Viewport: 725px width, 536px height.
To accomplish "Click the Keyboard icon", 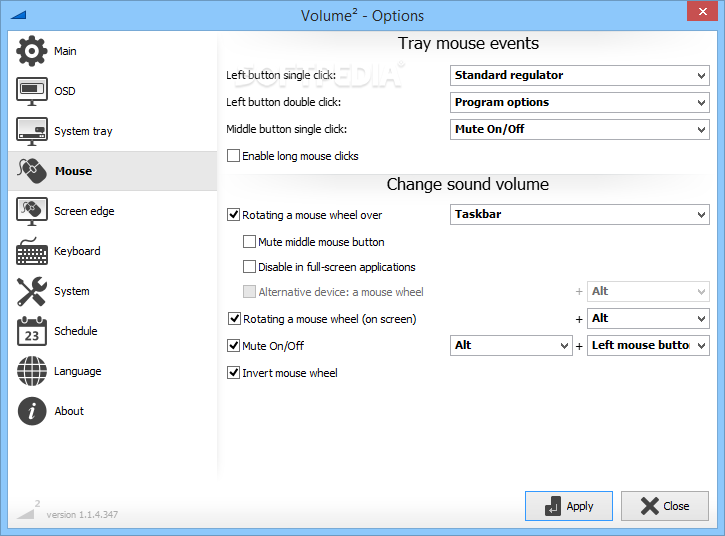I will (31, 251).
